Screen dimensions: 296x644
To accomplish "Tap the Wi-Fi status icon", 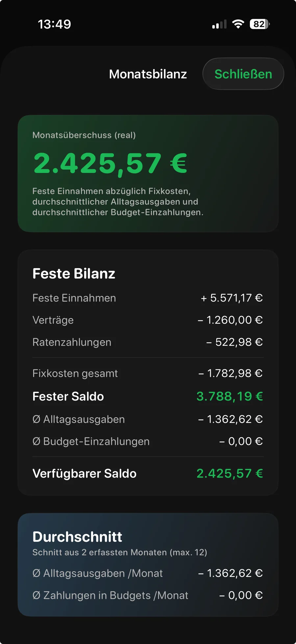I will point(238,24).
